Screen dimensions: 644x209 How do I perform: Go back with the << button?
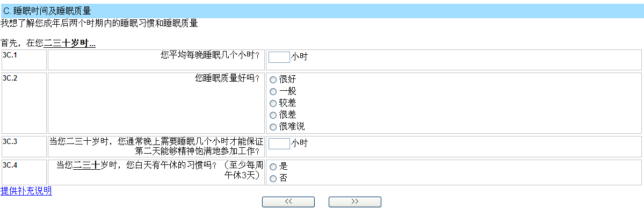(288, 201)
